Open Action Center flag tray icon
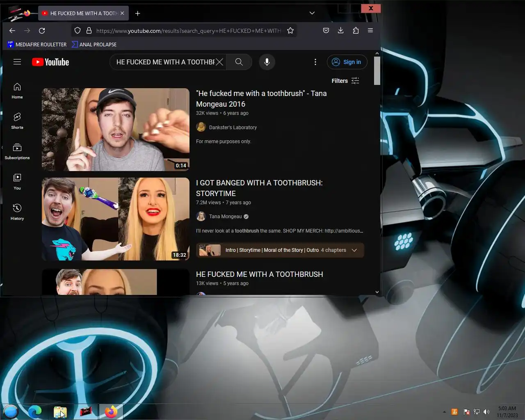525x420 pixels. tap(466, 412)
